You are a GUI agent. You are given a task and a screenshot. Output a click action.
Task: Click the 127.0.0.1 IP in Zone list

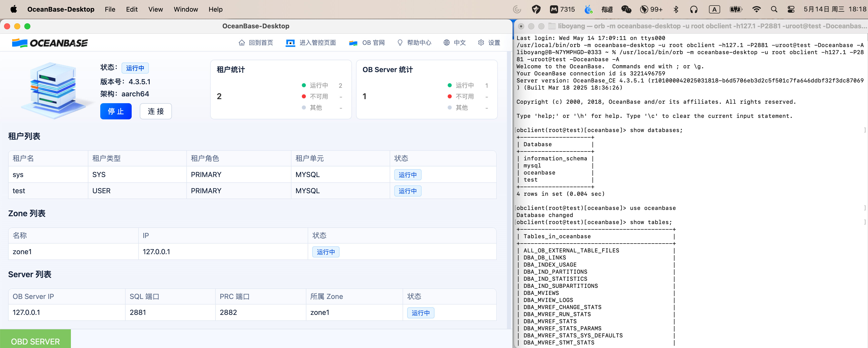coord(156,252)
